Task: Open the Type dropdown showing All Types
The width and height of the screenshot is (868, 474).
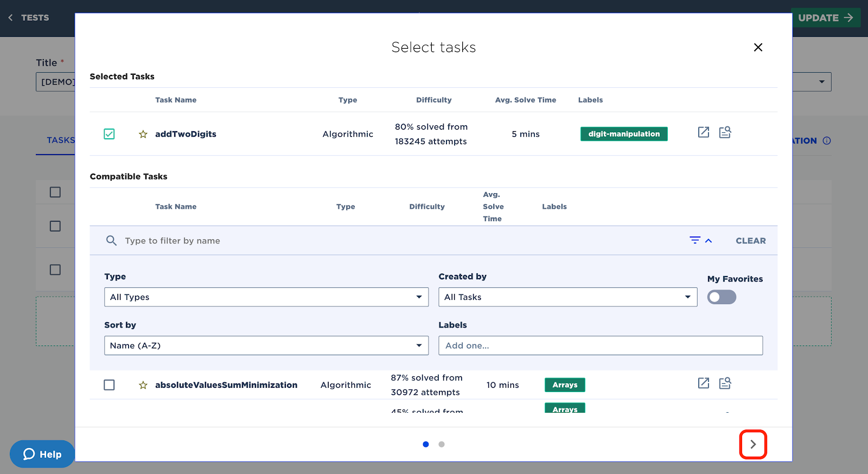Action: click(x=266, y=297)
